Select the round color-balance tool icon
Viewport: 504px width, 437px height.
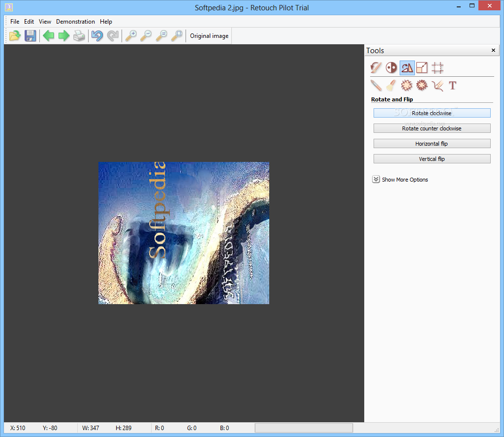coord(391,68)
